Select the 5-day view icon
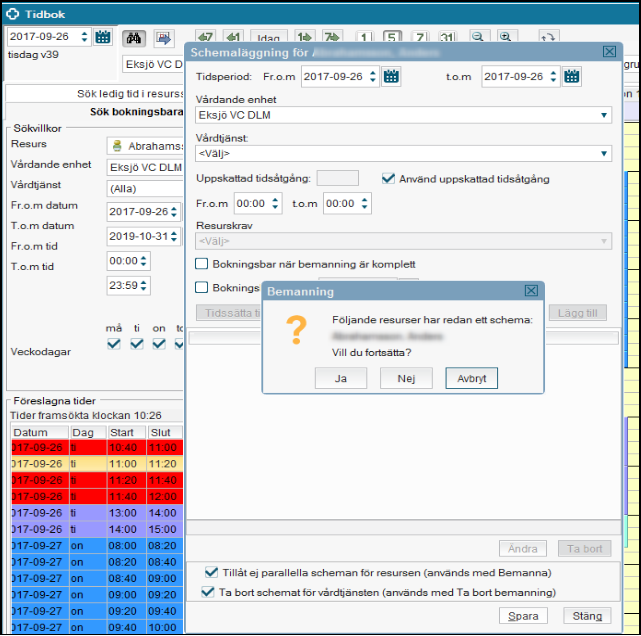The image size is (641, 636). point(392,36)
